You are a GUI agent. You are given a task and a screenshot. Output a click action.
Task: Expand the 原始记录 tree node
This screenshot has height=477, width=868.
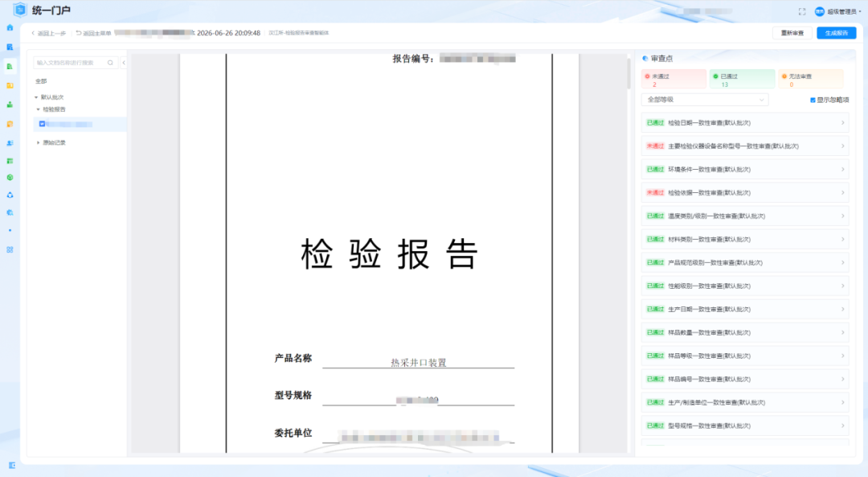point(39,143)
